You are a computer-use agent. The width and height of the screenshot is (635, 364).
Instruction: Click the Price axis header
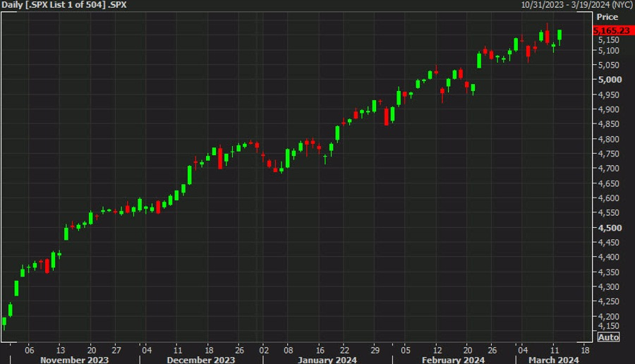[x=607, y=17]
